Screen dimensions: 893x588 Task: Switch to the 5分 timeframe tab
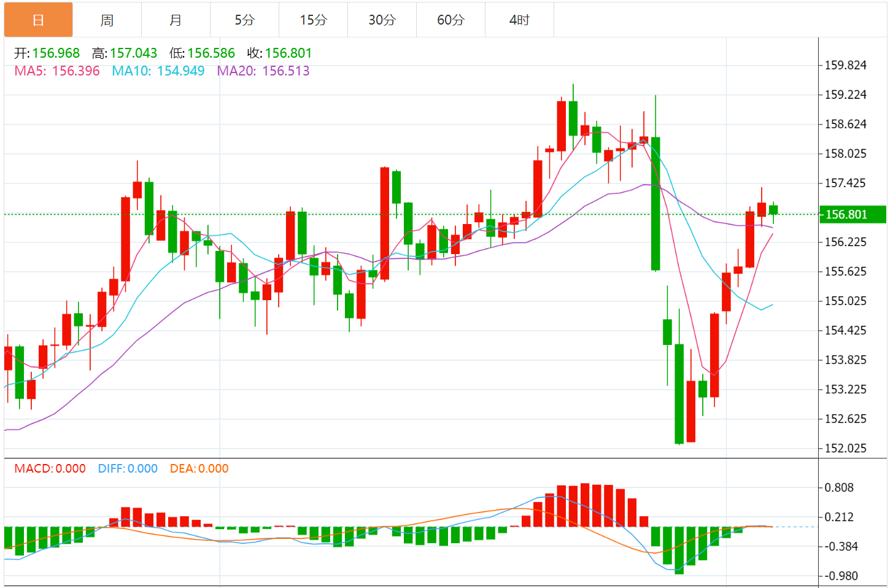(x=244, y=20)
